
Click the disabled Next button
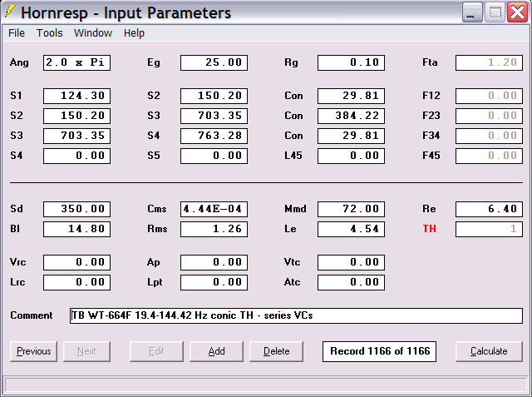pyautogui.click(x=86, y=351)
